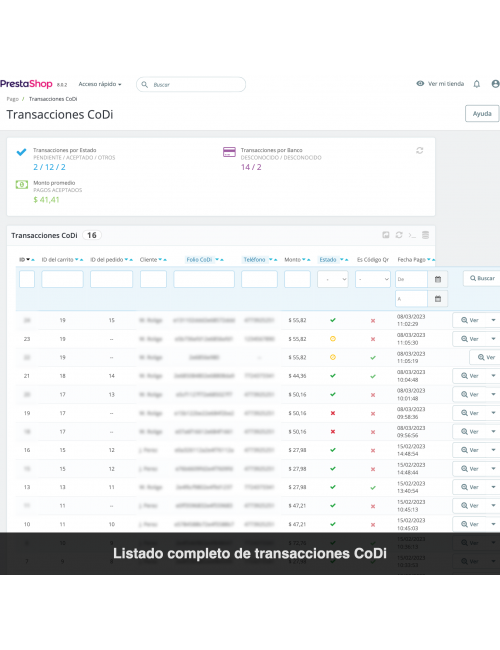Toggle the red Estado cross in the 09:56:56 row
The image size is (500, 650).
pos(333,432)
